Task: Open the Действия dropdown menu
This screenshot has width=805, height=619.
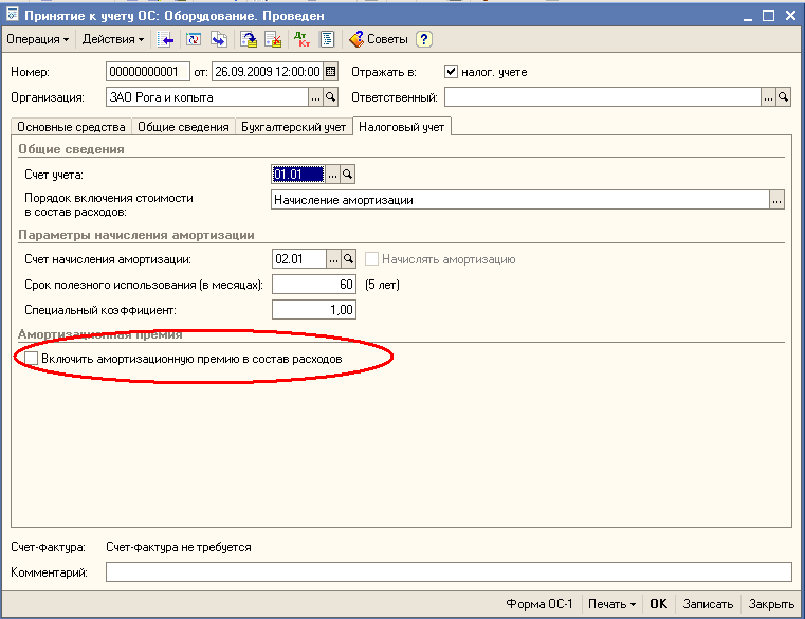Action: (x=113, y=40)
